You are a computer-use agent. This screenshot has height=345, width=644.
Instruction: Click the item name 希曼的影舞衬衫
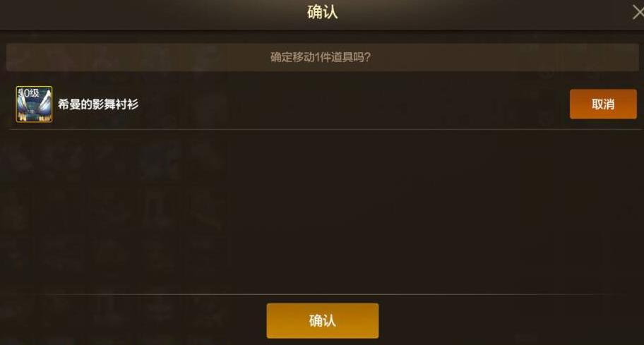[x=98, y=104]
